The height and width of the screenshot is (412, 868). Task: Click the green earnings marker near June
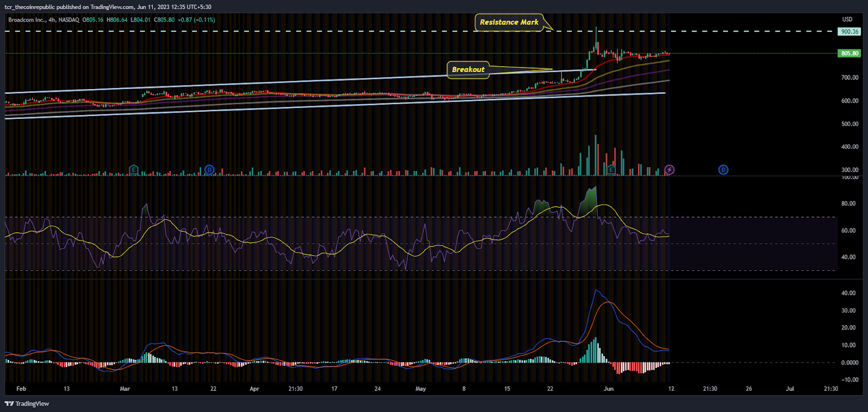pos(611,170)
